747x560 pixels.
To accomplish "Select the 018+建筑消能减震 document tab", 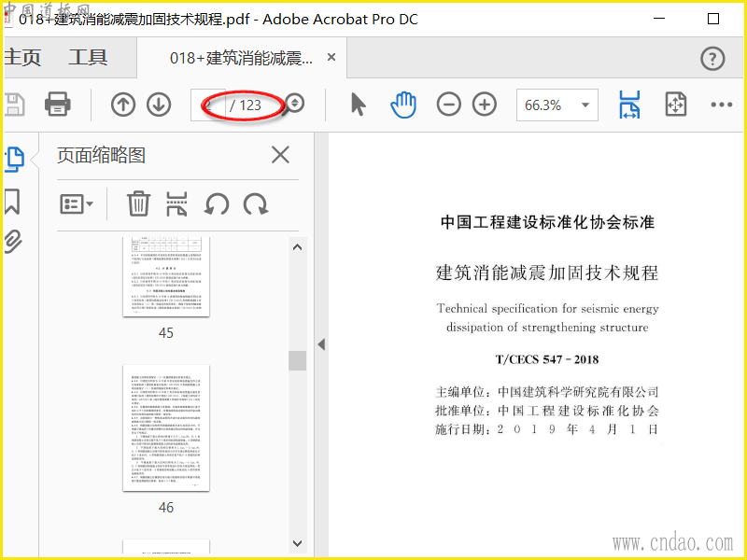I will point(242,58).
